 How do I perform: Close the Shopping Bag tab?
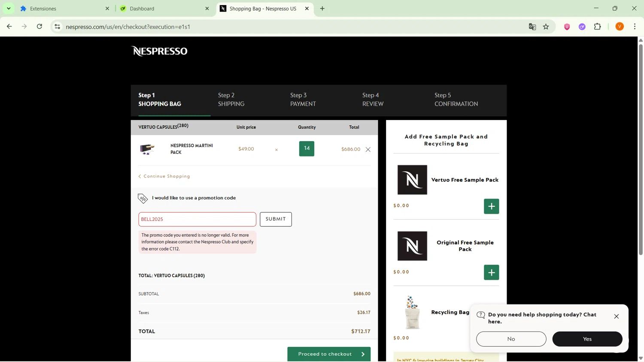(x=307, y=9)
